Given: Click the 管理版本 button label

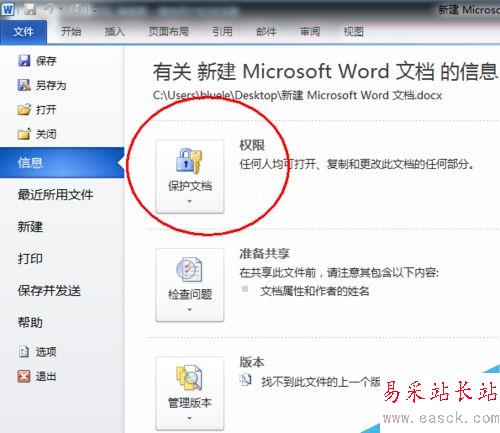Looking at the screenshot, I should click(190, 403).
